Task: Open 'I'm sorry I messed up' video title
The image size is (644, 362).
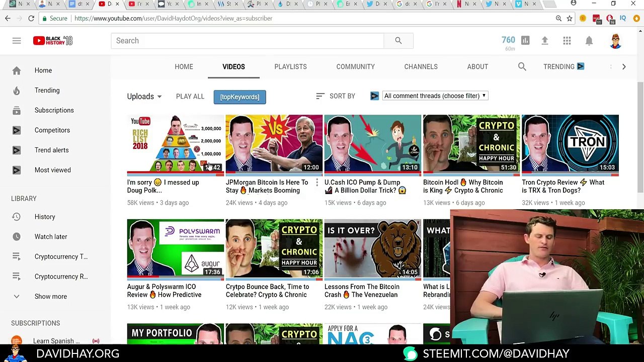Action: click(163, 187)
